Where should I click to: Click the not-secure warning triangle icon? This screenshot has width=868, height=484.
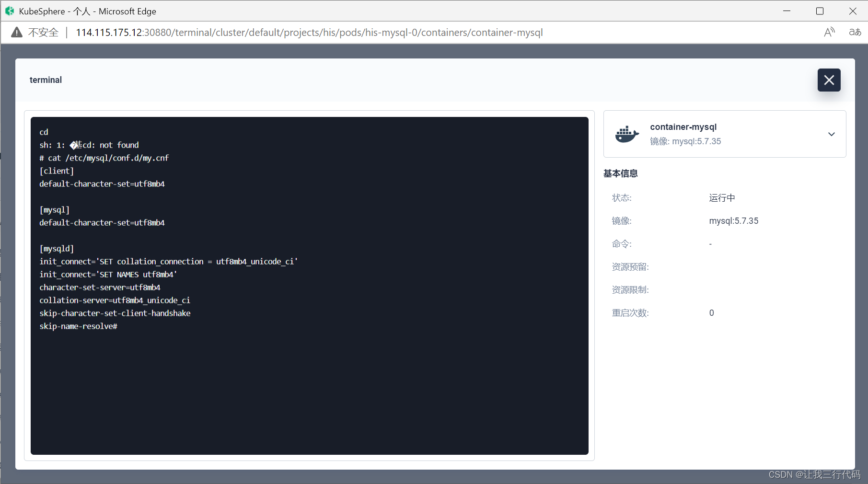pyautogui.click(x=17, y=33)
